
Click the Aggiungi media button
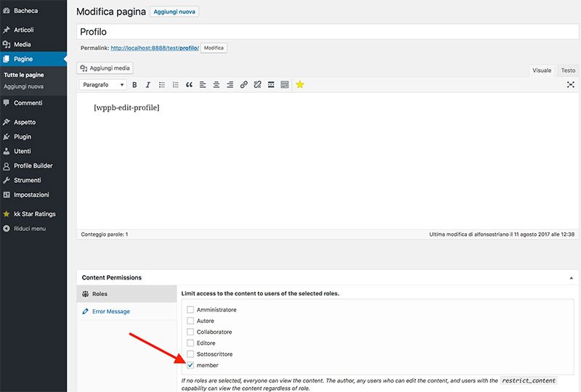[x=105, y=68]
